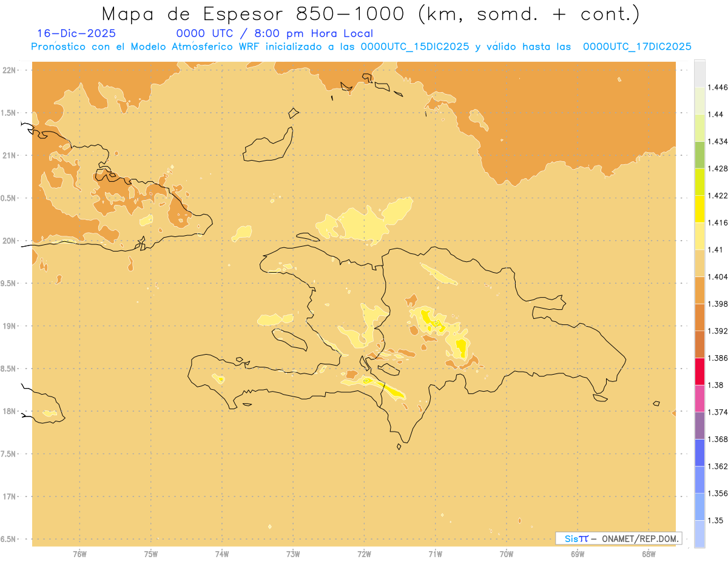728x562 pixels.
Task: Click the legend value '1.362'
Action: pos(718,466)
